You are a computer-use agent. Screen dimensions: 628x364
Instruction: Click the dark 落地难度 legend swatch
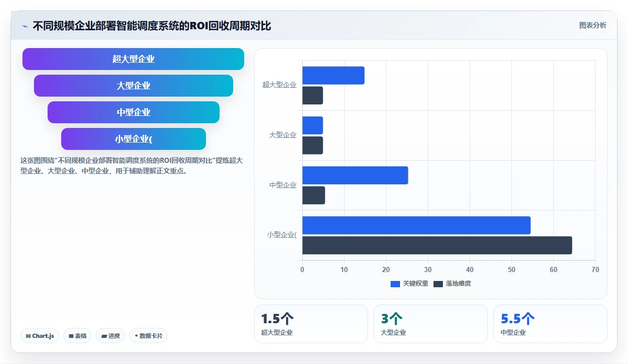tap(438, 284)
